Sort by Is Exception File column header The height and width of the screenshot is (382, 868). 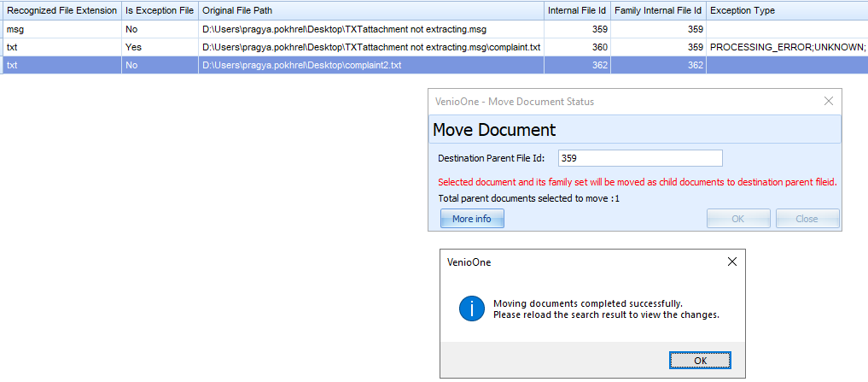[160, 10]
